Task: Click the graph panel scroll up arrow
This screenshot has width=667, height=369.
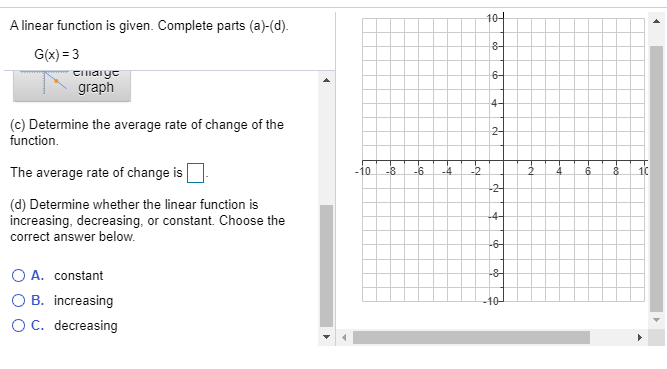Action: click(x=656, y=21)
